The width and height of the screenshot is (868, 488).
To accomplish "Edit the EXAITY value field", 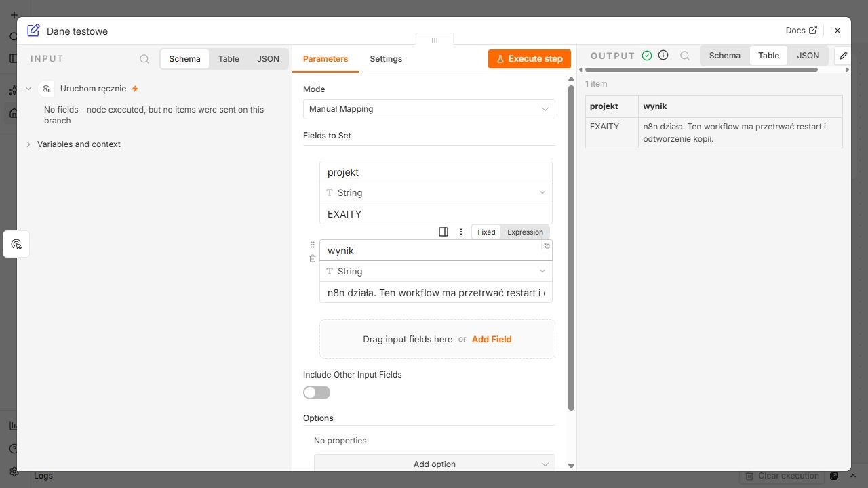I will [x=435, y=214].
